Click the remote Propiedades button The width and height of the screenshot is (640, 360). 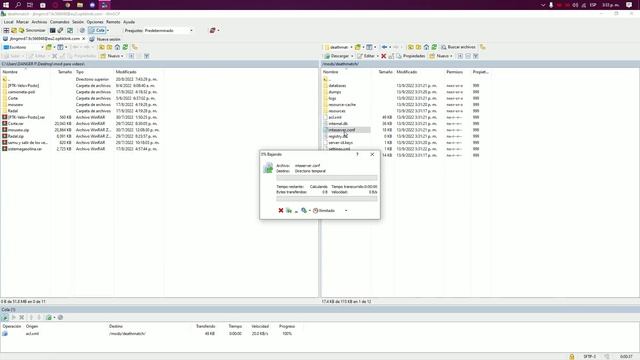point(411,56)
